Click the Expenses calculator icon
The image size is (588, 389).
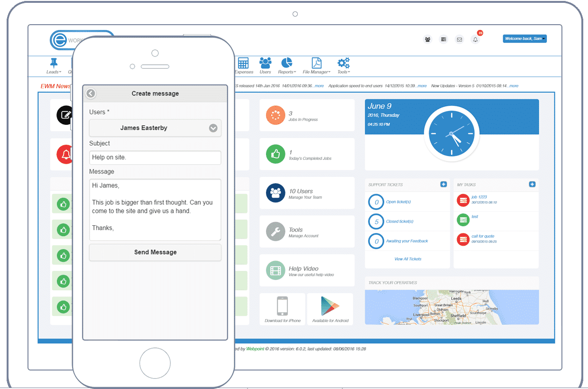(243, 63)
